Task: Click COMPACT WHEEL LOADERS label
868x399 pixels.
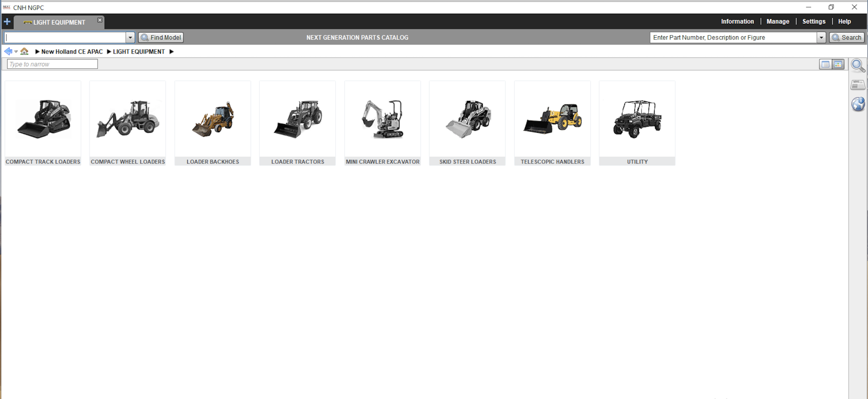Action: tap(128, 162)
